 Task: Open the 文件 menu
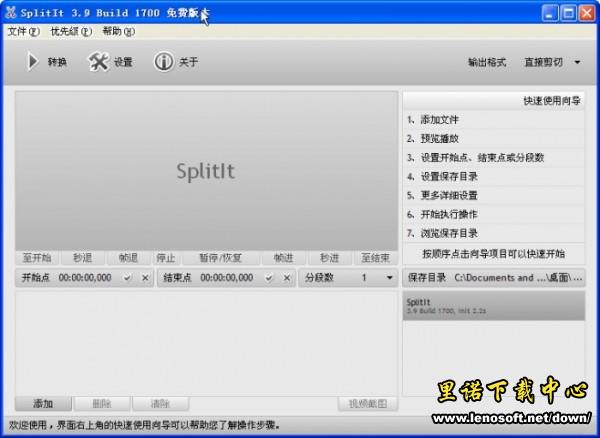click(x=24, y=31)
